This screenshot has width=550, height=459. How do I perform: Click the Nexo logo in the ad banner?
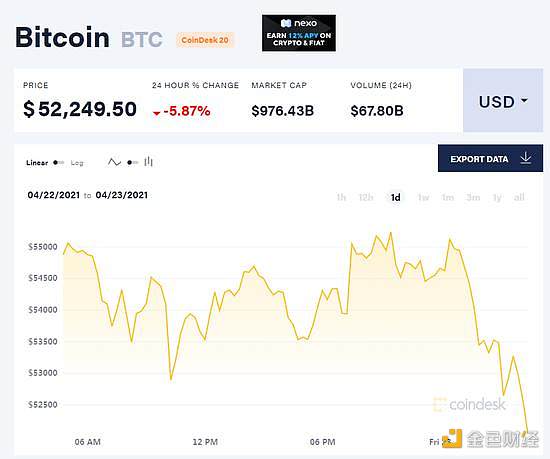point(299,23)
